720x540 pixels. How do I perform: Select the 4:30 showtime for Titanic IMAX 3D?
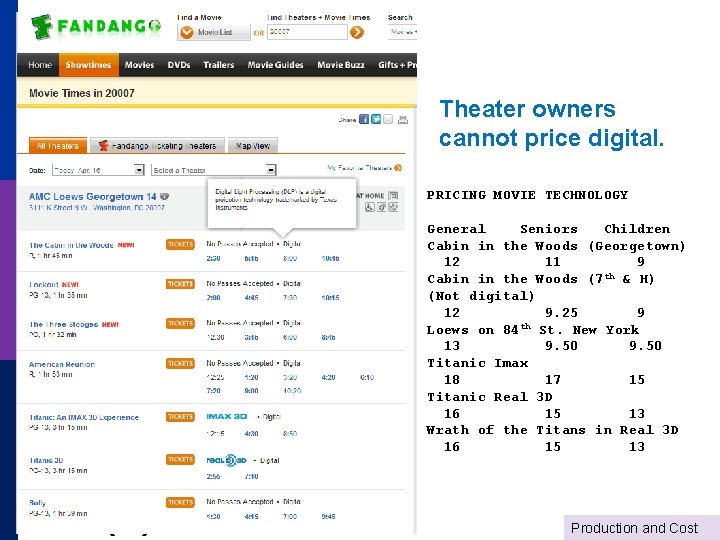(x=251, y=433)
